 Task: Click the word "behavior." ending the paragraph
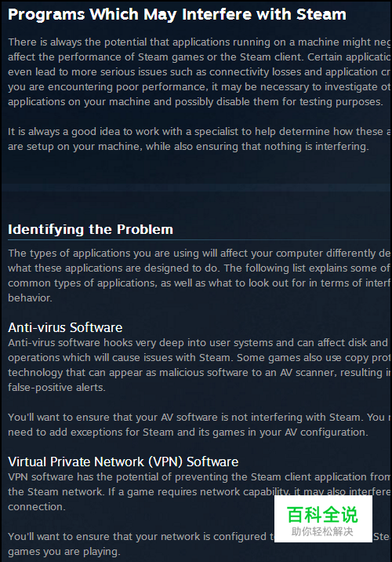(x=30, y=297)
